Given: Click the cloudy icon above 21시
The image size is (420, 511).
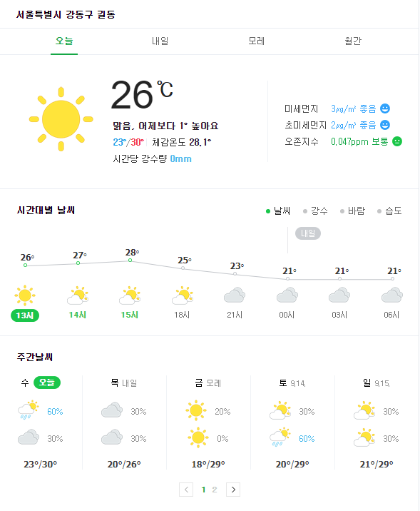Looking at the screenshot, I should tap(235, 295).
